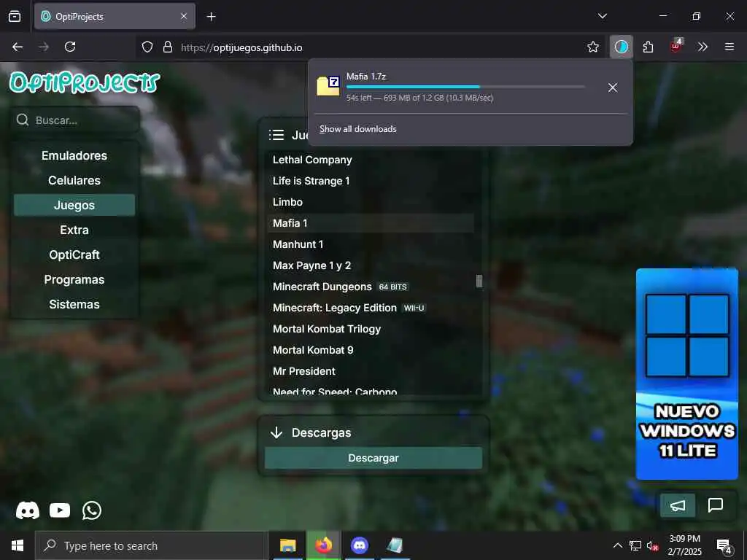
Task: Open the chat bubble icon on the page
Action: [716, 505]
